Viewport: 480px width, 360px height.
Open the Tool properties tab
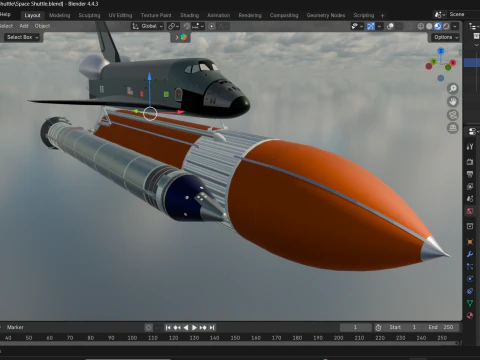point(470,147)
